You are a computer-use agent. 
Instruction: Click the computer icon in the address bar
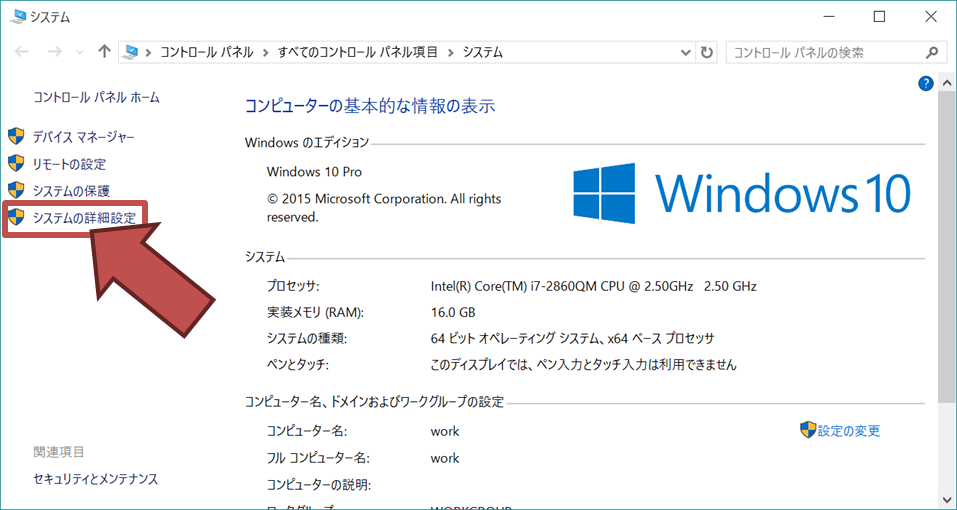130,52
